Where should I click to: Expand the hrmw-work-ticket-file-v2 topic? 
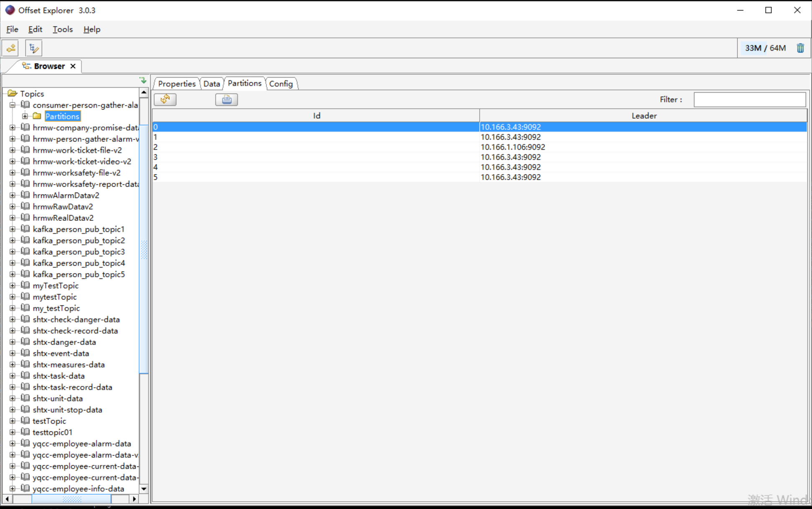point(13,150)
